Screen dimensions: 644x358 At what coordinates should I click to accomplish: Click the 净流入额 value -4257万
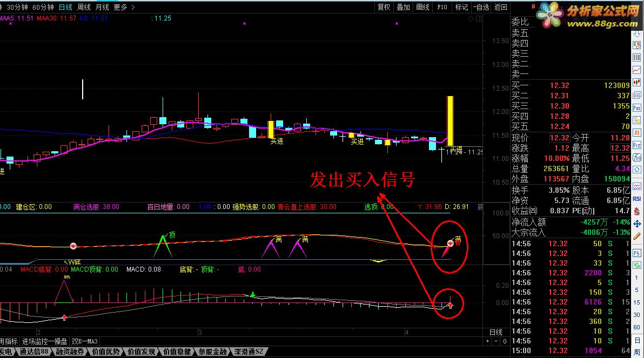[594, 222]
